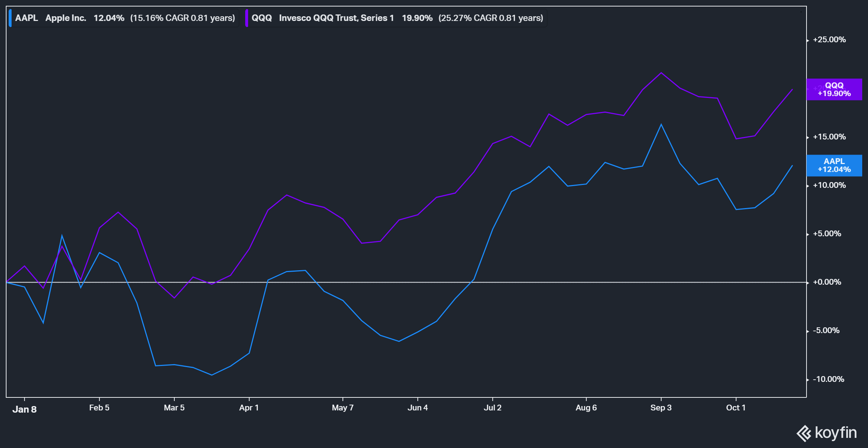Click the AAPL +12.04% price flag
The width and height of the screenshot is (868, 448).
[x=834, y=165]
